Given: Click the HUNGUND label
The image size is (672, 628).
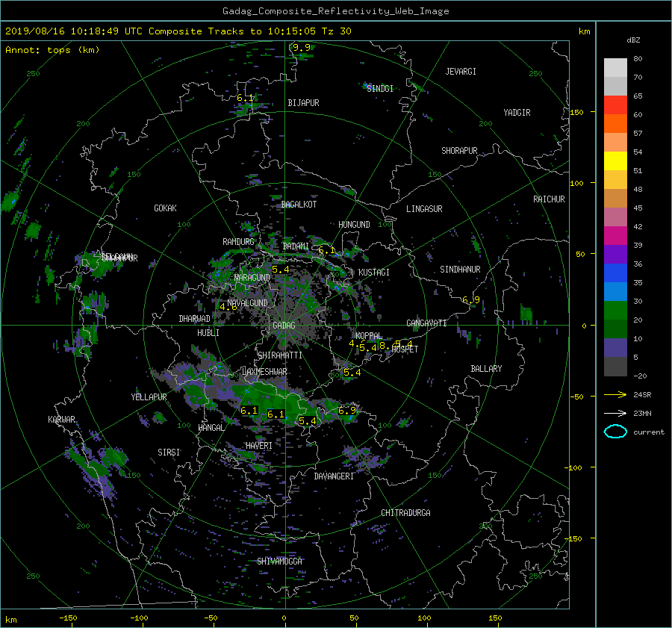Looking at the screenshot, I should tap(354, 225).
